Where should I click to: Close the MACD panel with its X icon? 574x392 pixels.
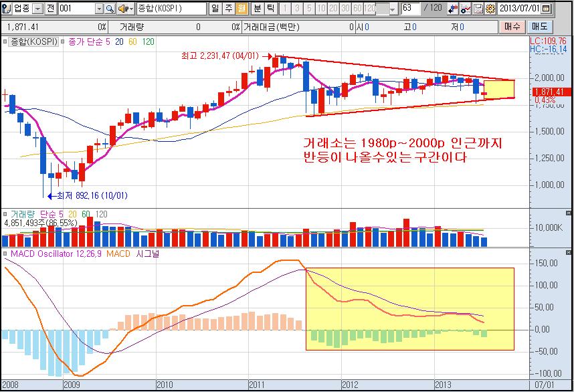(569, 253)
